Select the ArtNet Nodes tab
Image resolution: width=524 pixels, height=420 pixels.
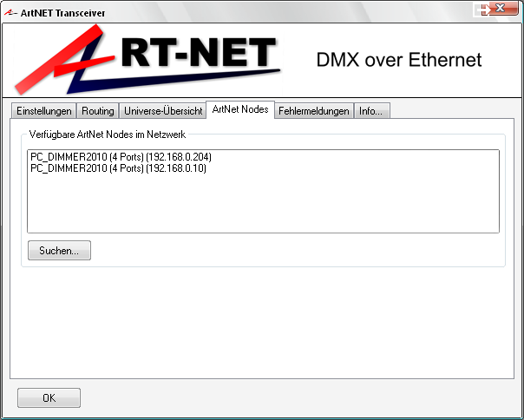[240, 109]
